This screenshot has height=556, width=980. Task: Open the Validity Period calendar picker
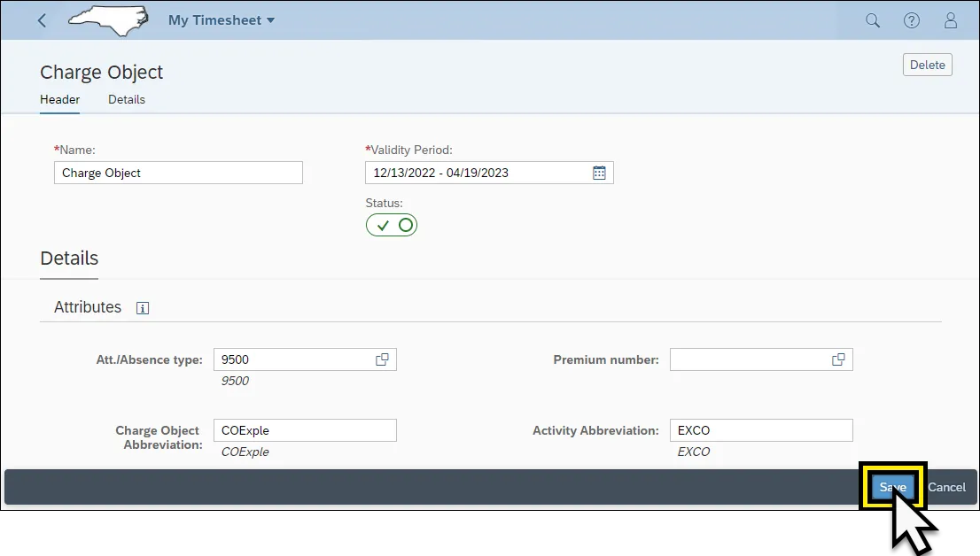tap(599, 173)
